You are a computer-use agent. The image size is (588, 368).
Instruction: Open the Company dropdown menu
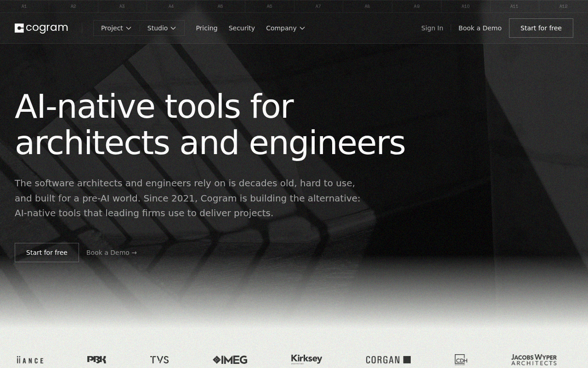click(x=285, y=28)
